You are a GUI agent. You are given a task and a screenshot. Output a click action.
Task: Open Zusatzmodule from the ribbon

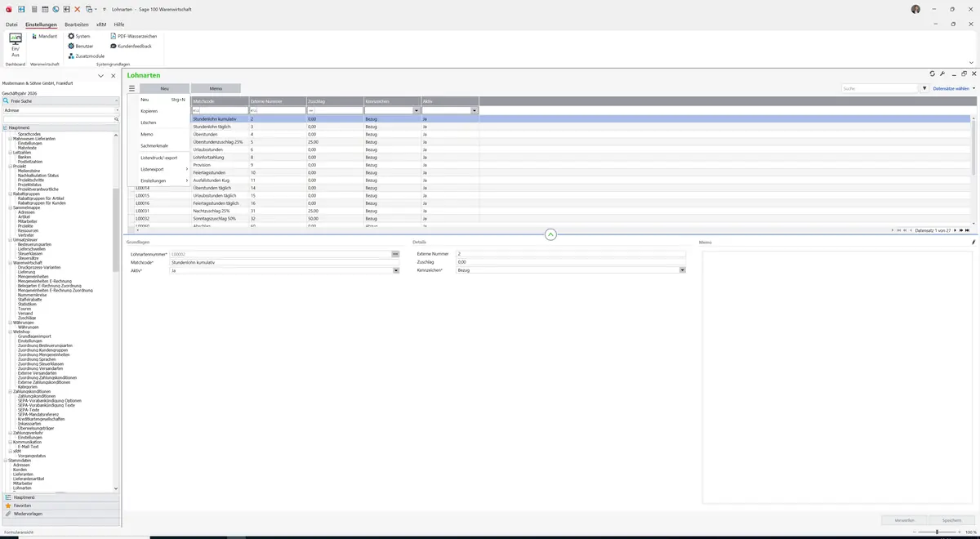[x=87, y=56]
